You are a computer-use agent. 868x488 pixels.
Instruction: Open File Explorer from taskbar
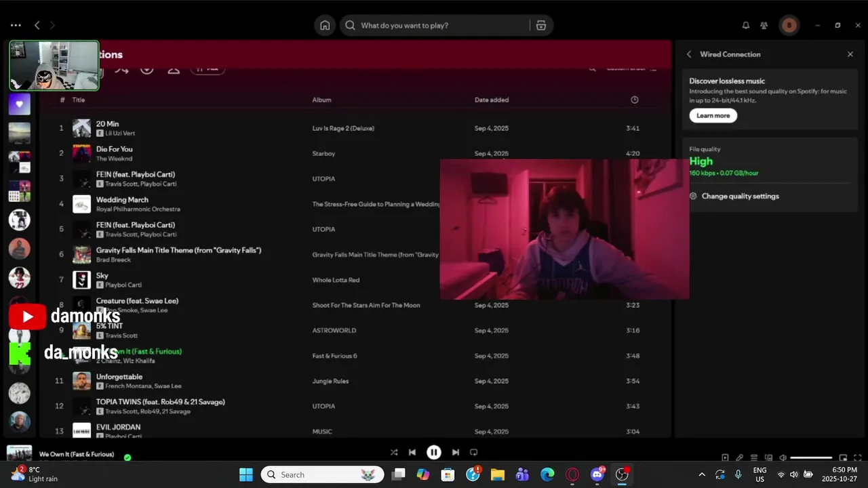(498, 474)
